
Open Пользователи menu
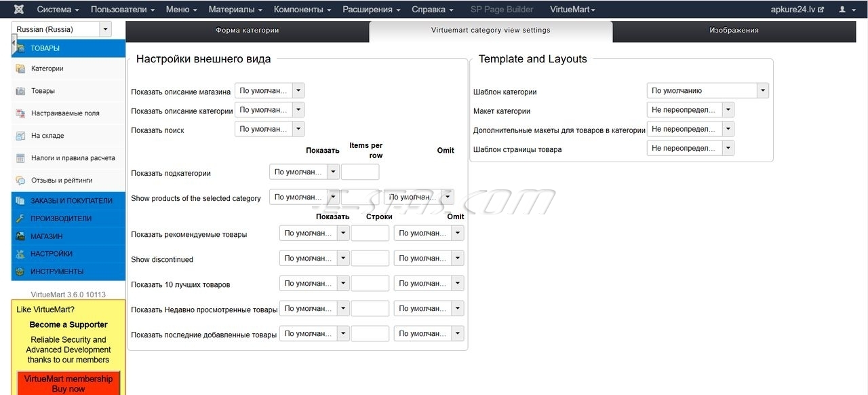[x=123, y=10]
